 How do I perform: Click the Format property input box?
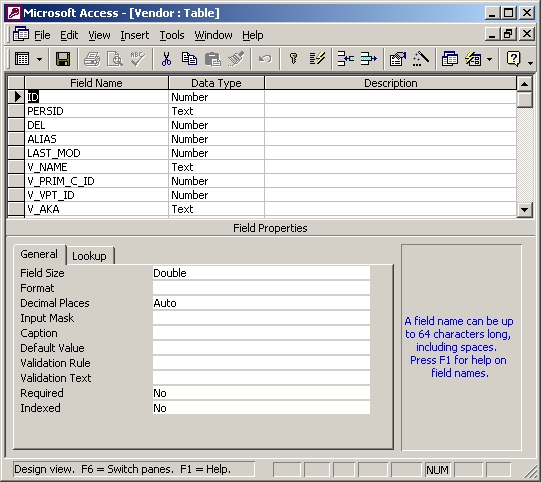pyautogui.click(x=261, y=288)
